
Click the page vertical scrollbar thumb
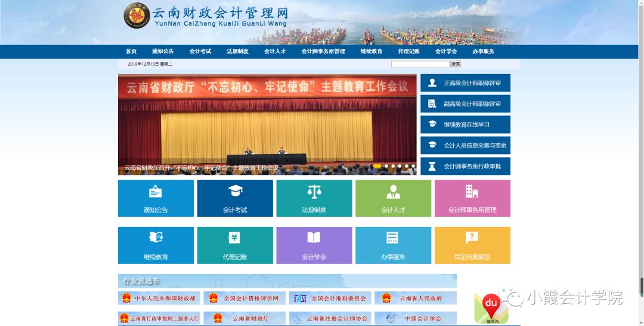pyautogui.click(x=642, y=287)
